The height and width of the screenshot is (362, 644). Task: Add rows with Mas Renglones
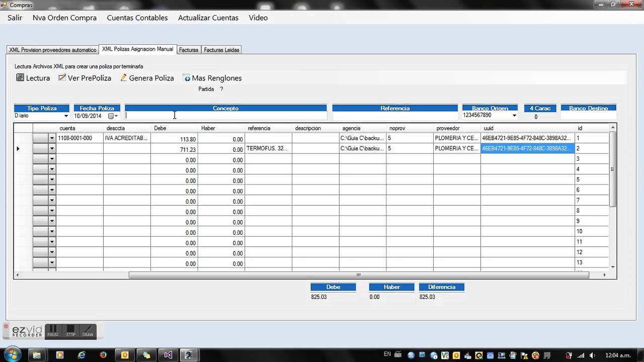(x=212, y=78)
